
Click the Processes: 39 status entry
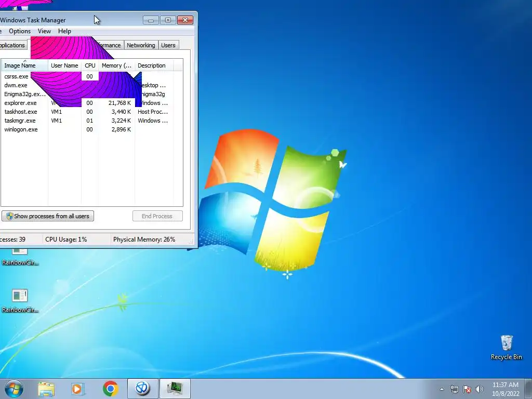tap(12, 239)
